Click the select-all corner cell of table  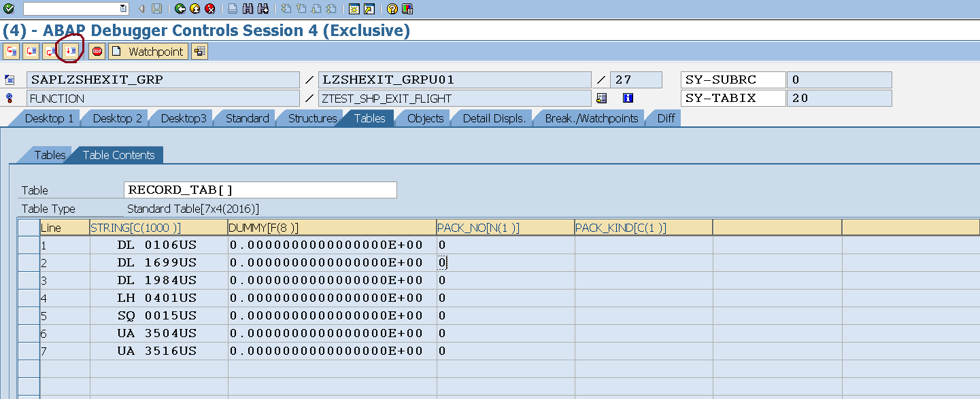click(29, 228)
